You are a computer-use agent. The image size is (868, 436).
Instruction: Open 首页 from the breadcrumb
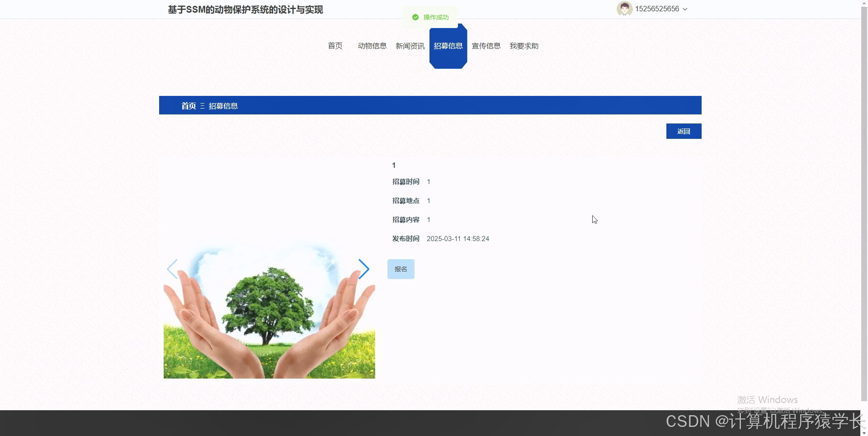coord(189,105)
